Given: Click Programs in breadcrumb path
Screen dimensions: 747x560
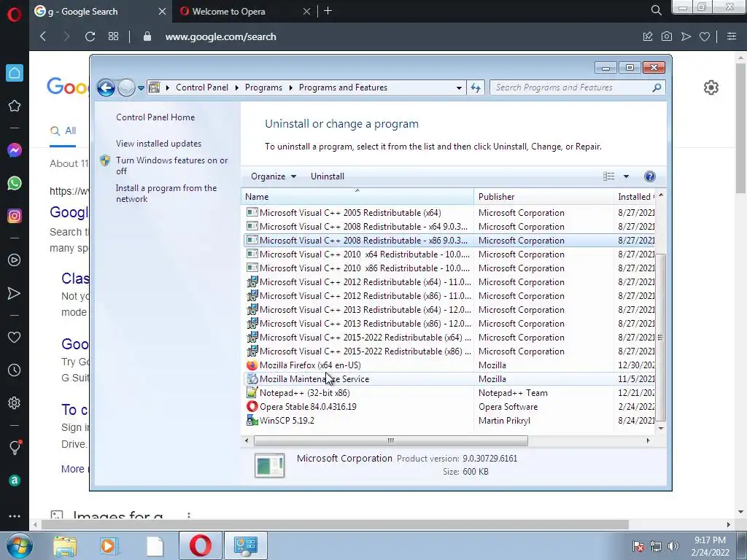Looking at the screenshot, I should pos(263,87).
